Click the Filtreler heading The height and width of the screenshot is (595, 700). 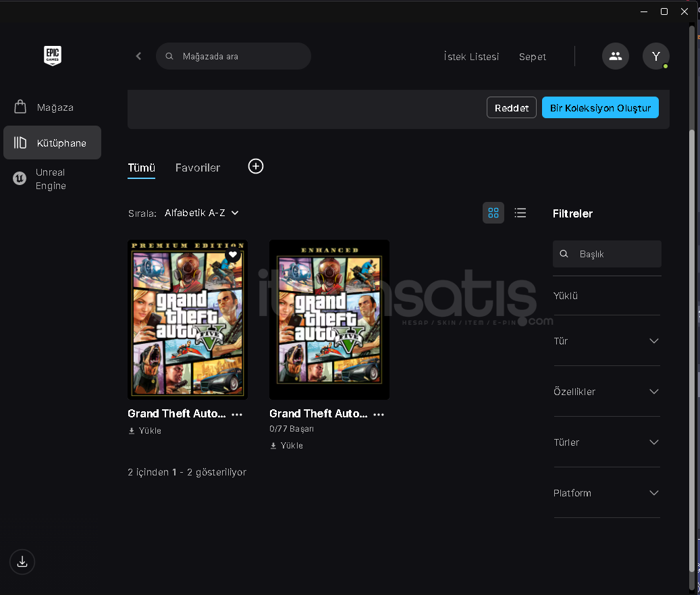click(573, 213)
